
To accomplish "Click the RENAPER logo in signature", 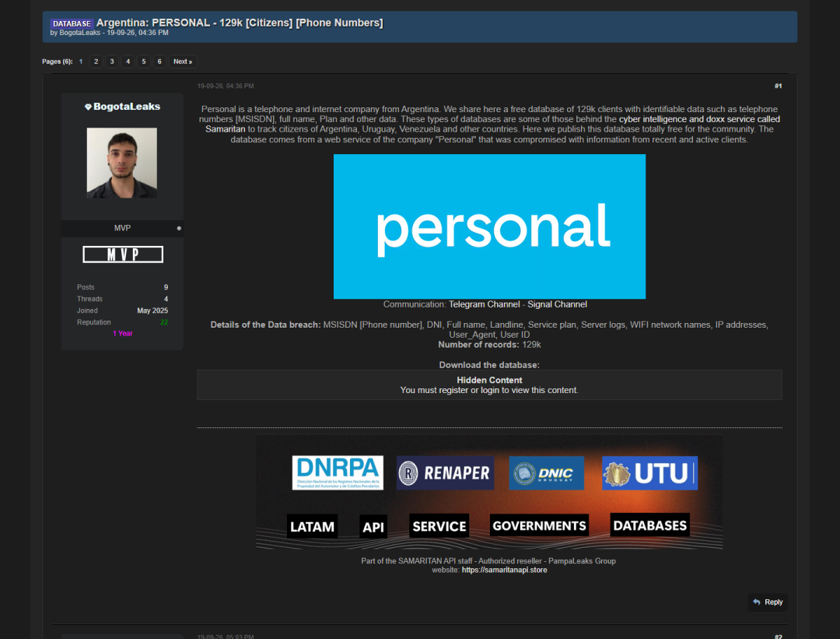I will pyautogui.click(x=445, y=472).
